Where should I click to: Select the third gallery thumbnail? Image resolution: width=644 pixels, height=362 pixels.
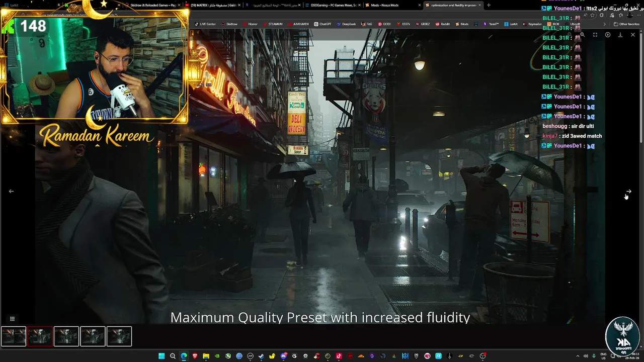point(66,336)
